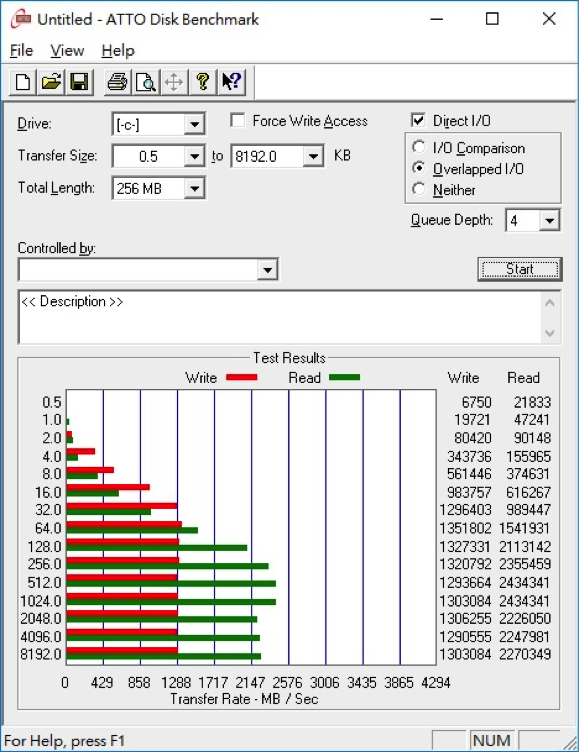Maximize the ATTO Disk Benchmark window
This screenshot has width=579, height=753.
(x=492, y=19)
